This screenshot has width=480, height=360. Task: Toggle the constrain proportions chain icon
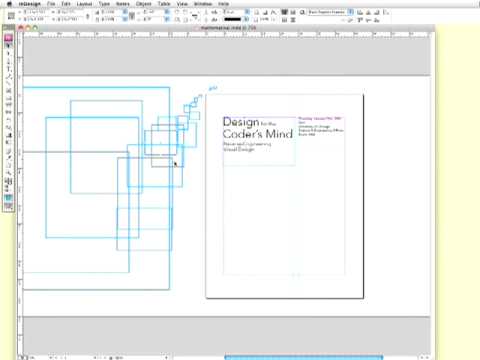[x=87, y=16]
